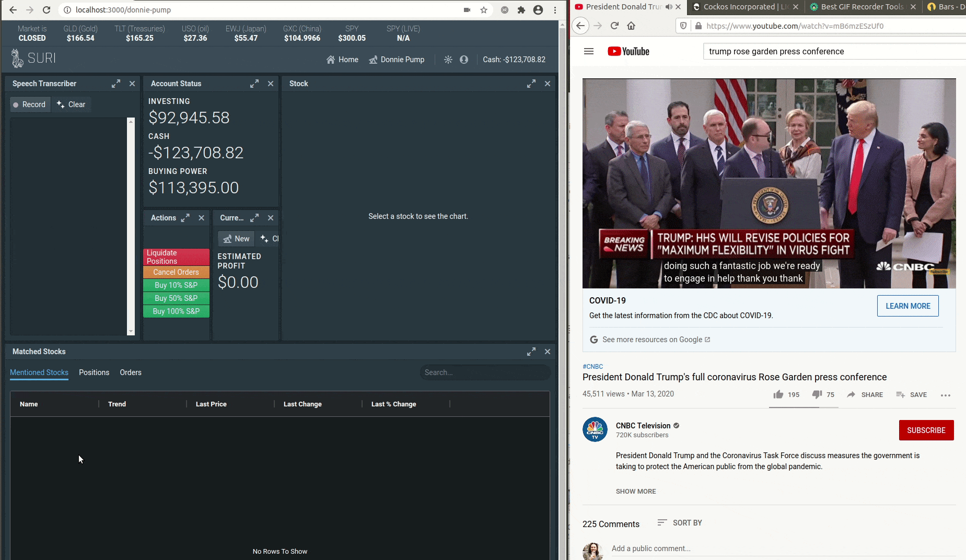
Task: Close the Actions panel
Action: pos(201,218)
